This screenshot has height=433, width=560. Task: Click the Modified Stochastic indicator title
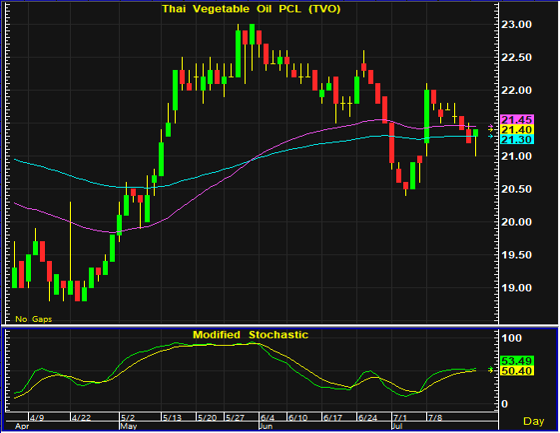click(250, 335)
